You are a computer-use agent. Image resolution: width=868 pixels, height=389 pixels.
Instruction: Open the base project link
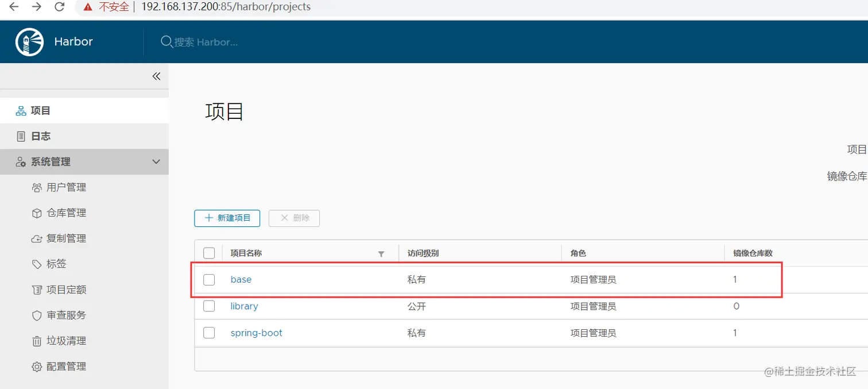tap(241, 280)
